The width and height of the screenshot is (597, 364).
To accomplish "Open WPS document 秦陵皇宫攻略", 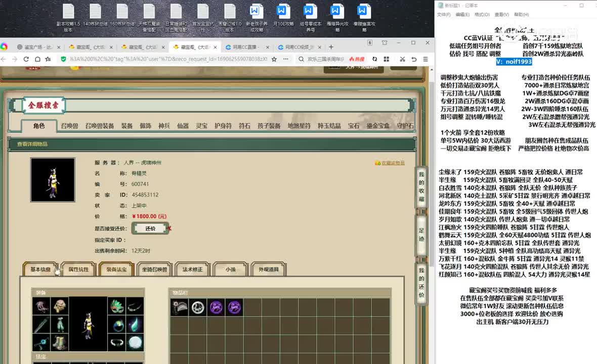I will (364, 17).
